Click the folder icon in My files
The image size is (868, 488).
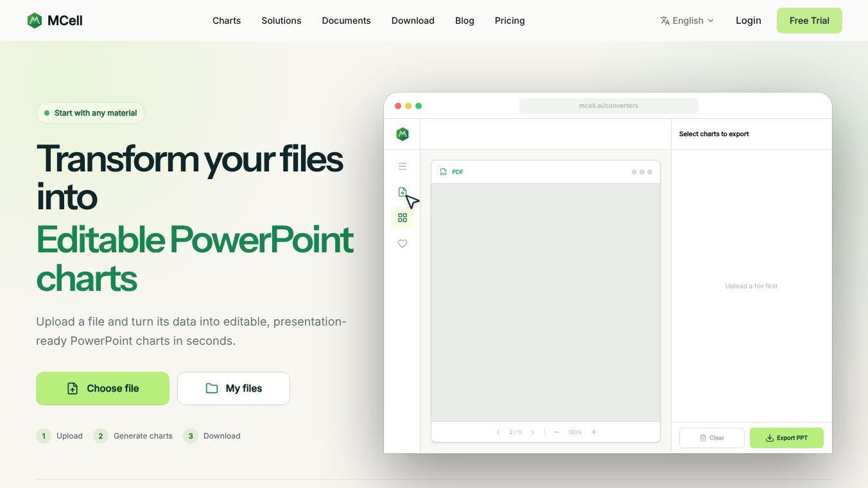pos(212,388)
